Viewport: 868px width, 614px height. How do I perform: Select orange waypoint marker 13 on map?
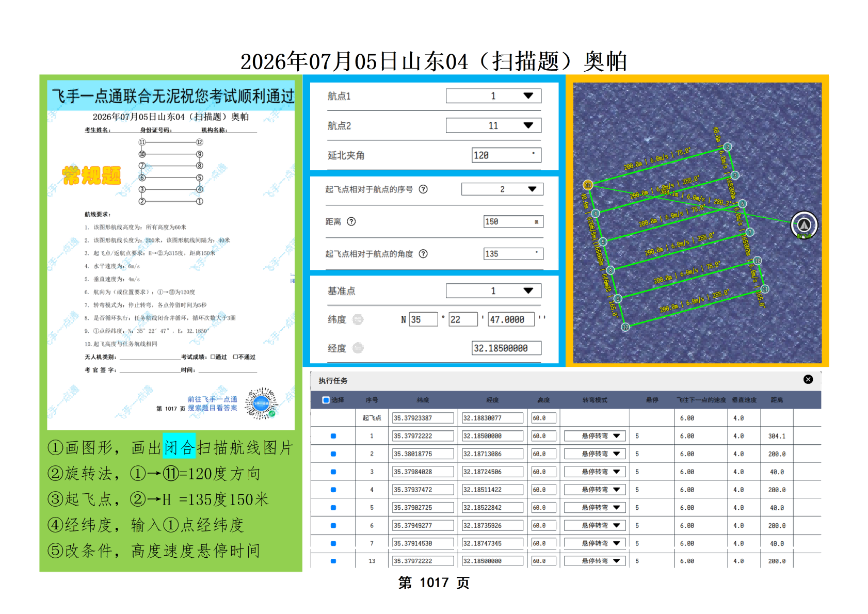click(588, 185)
